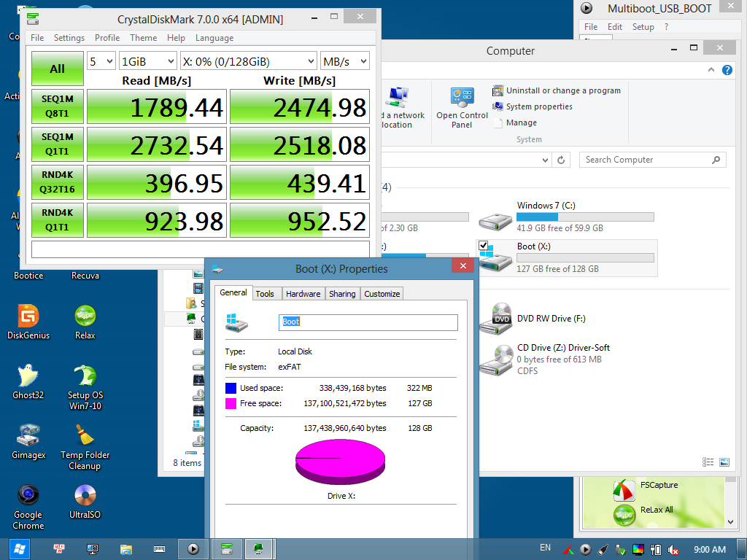Open the Profile menu in CrystalDiskMark

[107, 38]
